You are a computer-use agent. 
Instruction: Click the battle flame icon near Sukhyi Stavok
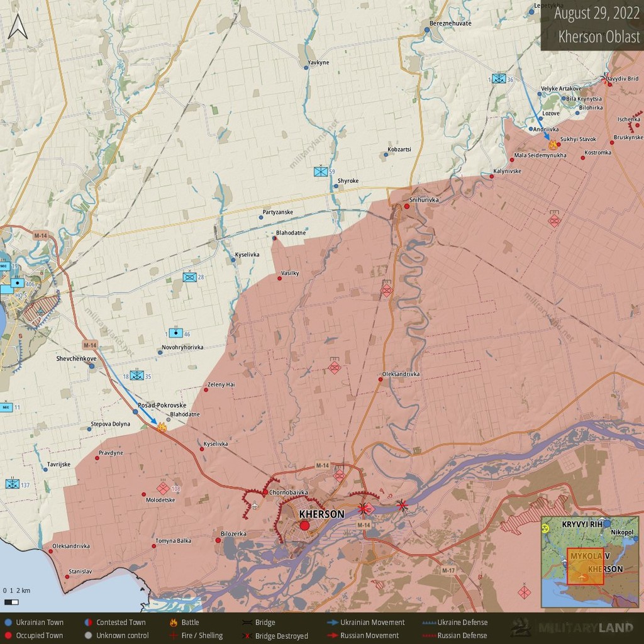553,144
